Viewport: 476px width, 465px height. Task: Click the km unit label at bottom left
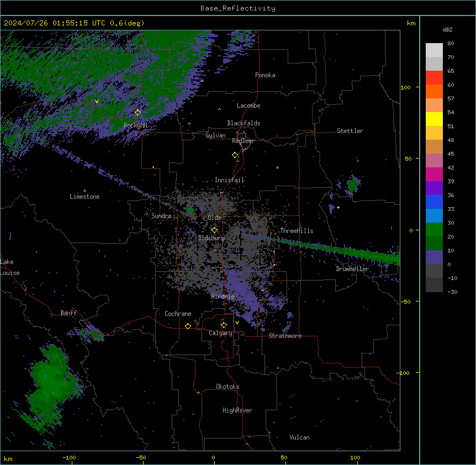(8, 459)
